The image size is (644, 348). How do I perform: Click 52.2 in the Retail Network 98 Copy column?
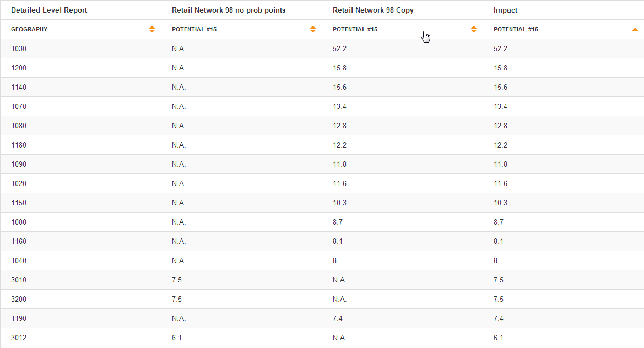click(340, 49)
